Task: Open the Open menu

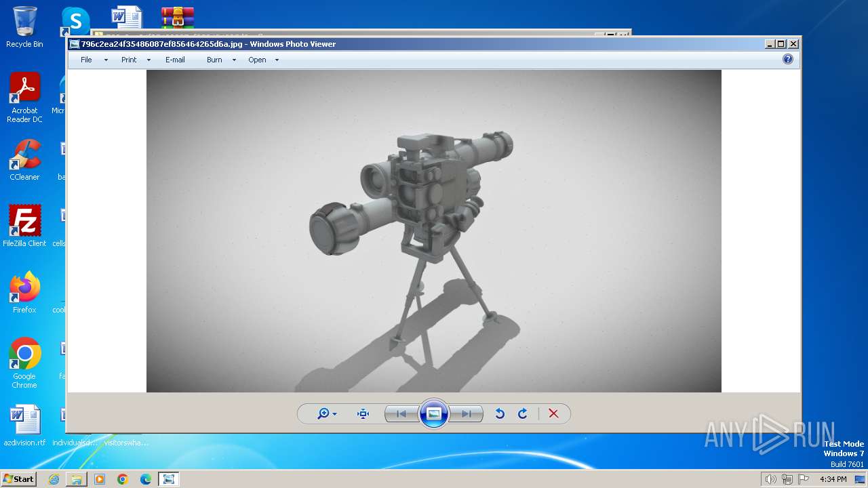Action: (x=257, y=60)
